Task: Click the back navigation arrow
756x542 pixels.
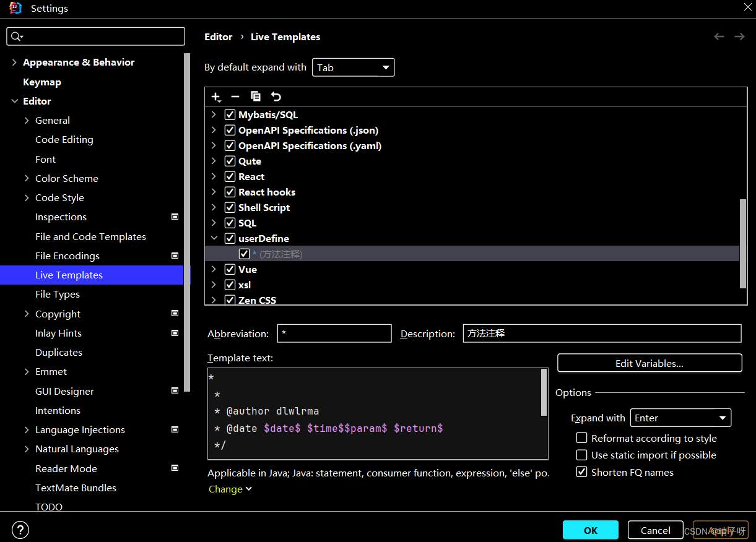Action: tap(719, 37)
